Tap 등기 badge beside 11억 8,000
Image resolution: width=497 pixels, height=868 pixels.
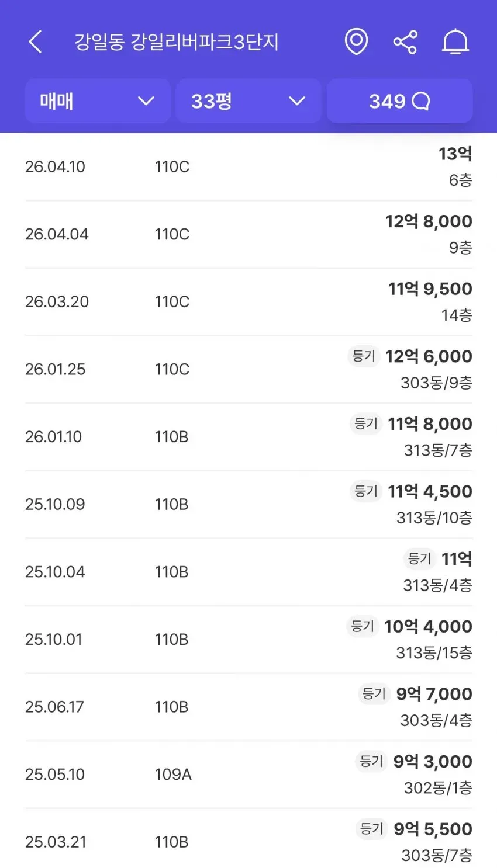(366, 423)
